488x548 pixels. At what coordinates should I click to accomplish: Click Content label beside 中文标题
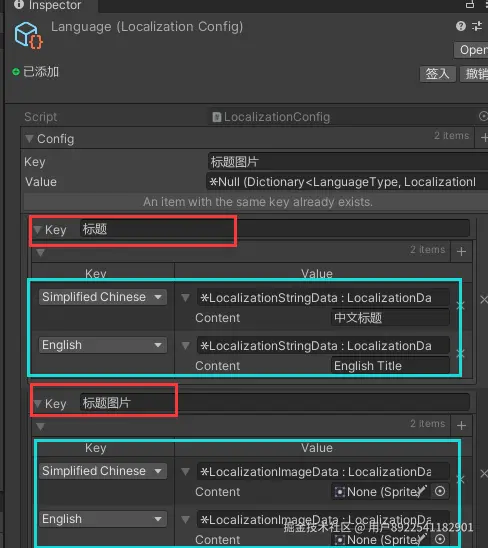(x=217, y=318)
